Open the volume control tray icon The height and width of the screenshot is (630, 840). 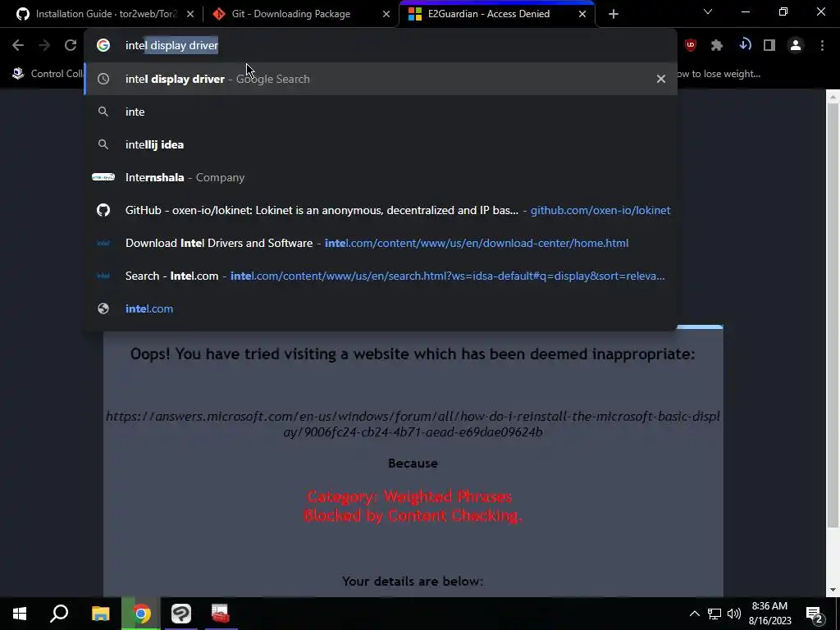[734, 614]
